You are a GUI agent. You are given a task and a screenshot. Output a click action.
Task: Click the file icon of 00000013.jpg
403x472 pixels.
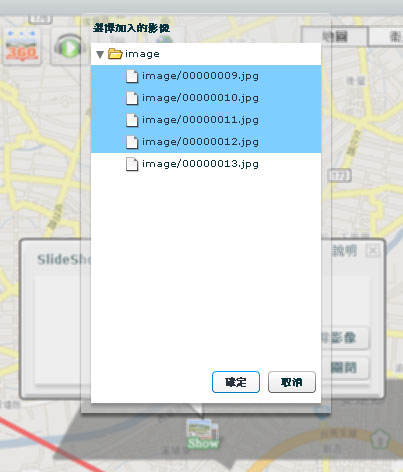[x=132, y=164]
